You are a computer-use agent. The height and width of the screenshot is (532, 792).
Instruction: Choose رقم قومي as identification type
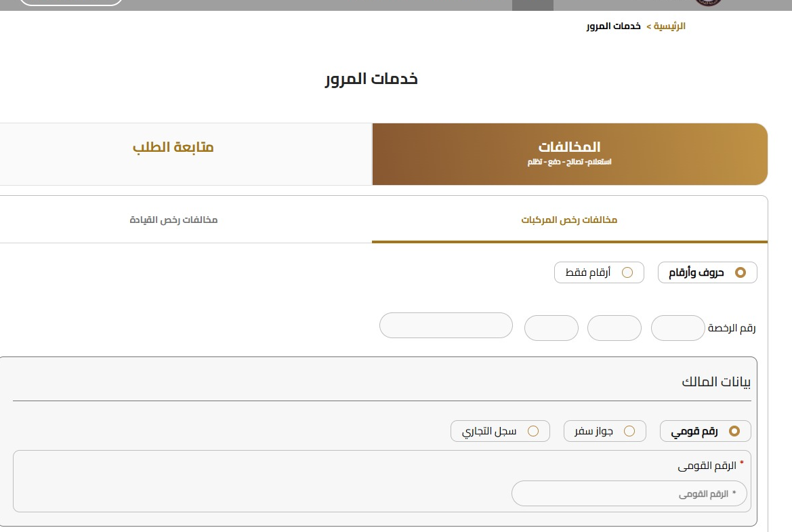click(705, 431)
